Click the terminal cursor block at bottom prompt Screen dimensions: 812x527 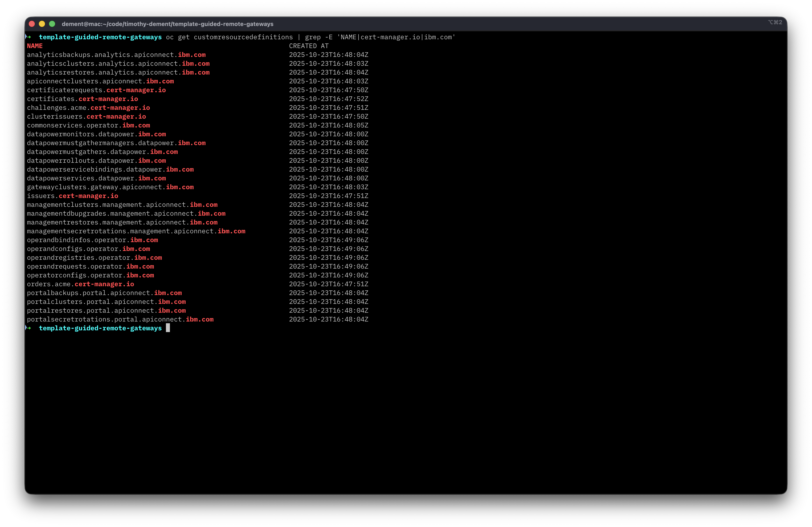[168, 328]
